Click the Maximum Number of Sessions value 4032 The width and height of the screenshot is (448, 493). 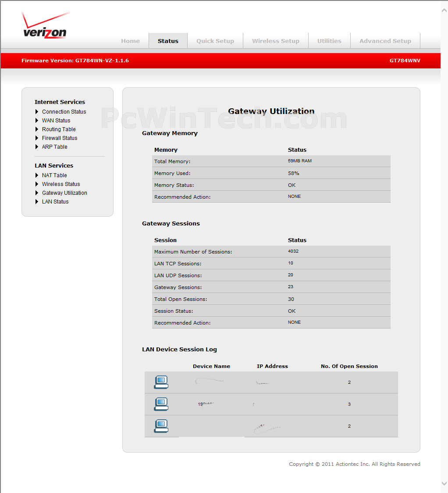point(293,251)
